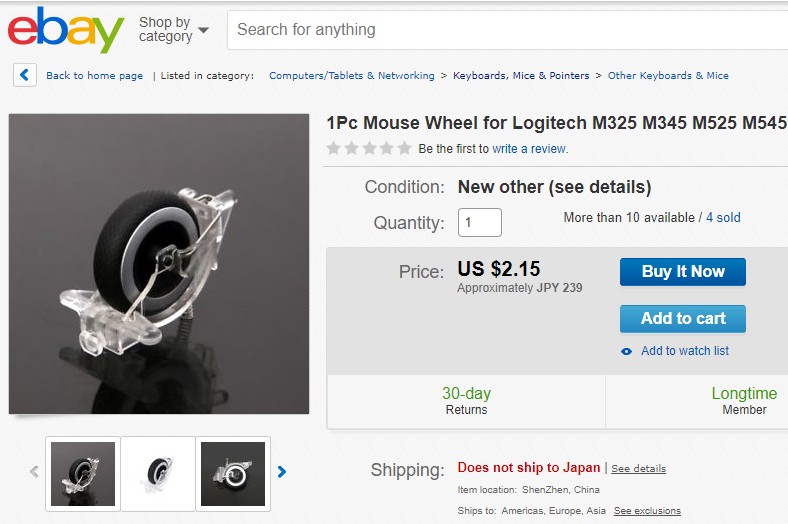Click the eBay logo

coord(66,30)
